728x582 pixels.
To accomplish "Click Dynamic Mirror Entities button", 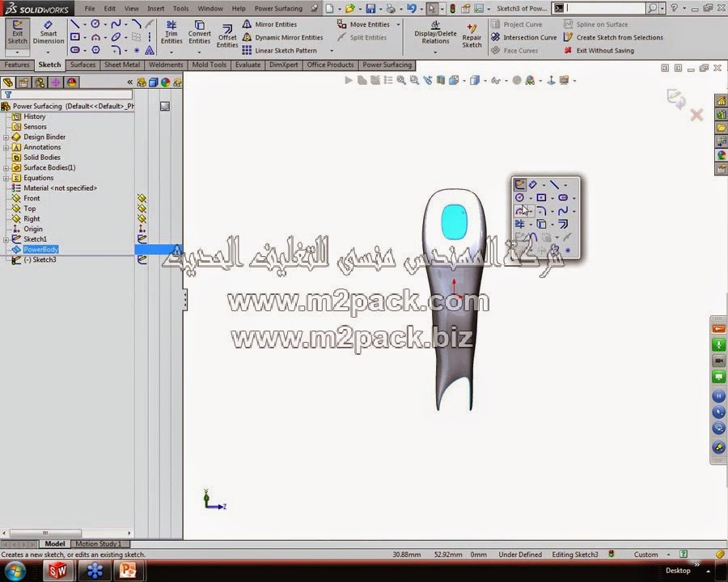I will (283, 37).
